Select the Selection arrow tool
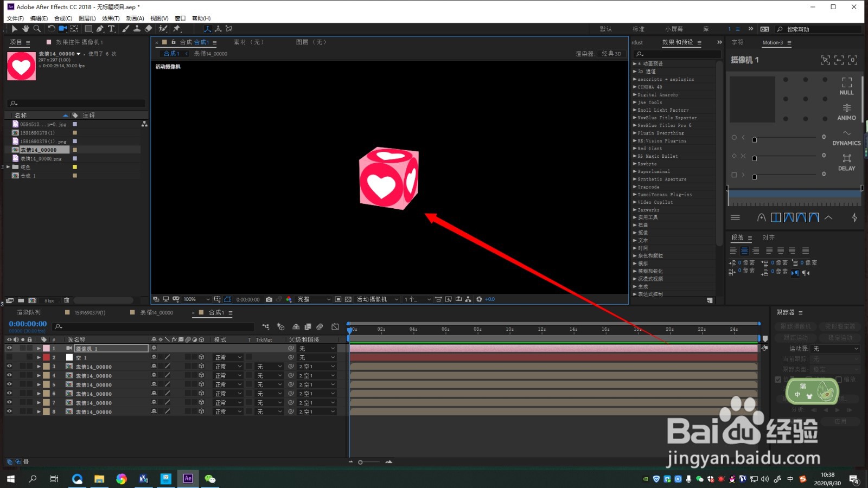 (14, 29)
